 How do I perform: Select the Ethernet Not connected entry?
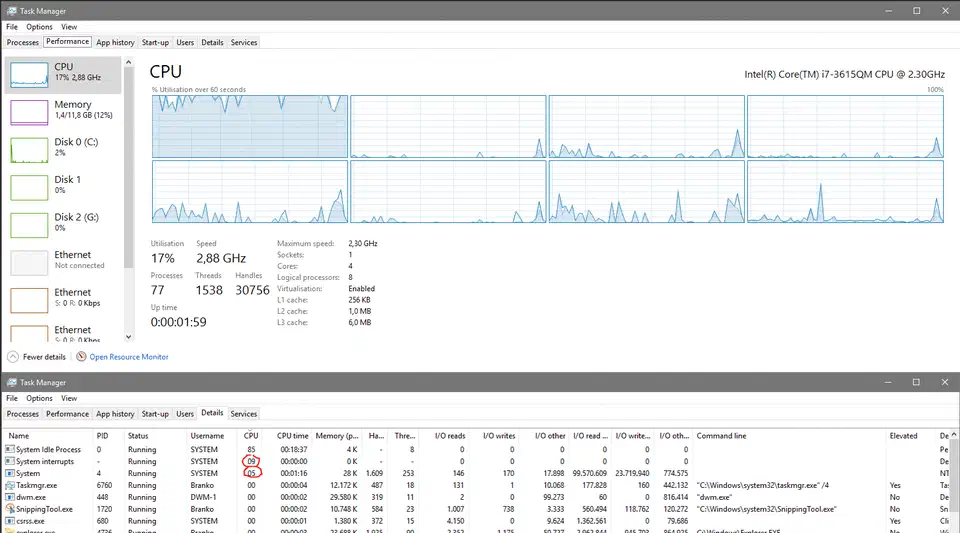pyautogui.click(x=64, y=263)
